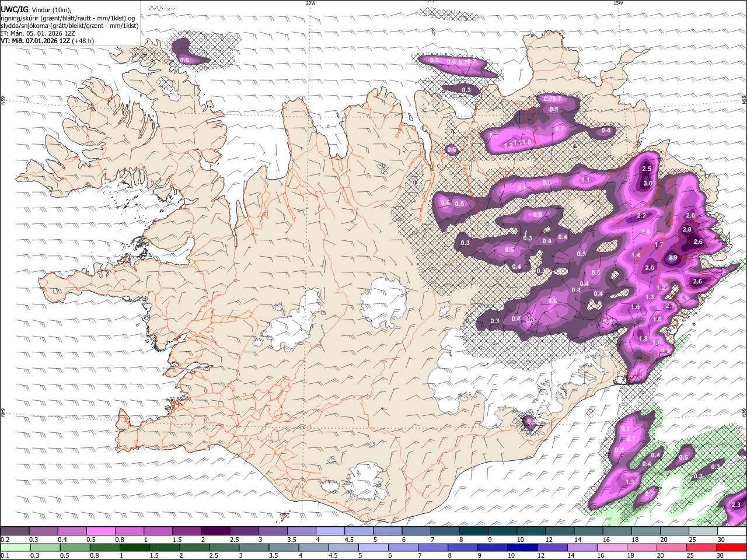Select the deep blue swatch labeled 10 in bottom legend
This screenshot has height=560, width=747.
pyautogui.click(x=521, y=547)
